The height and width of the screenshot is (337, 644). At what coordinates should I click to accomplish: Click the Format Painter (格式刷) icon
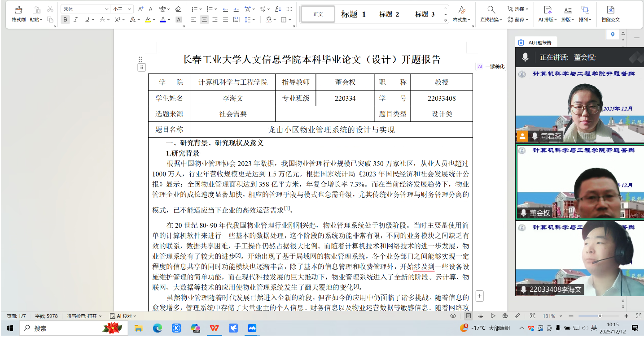pos(18,10)
